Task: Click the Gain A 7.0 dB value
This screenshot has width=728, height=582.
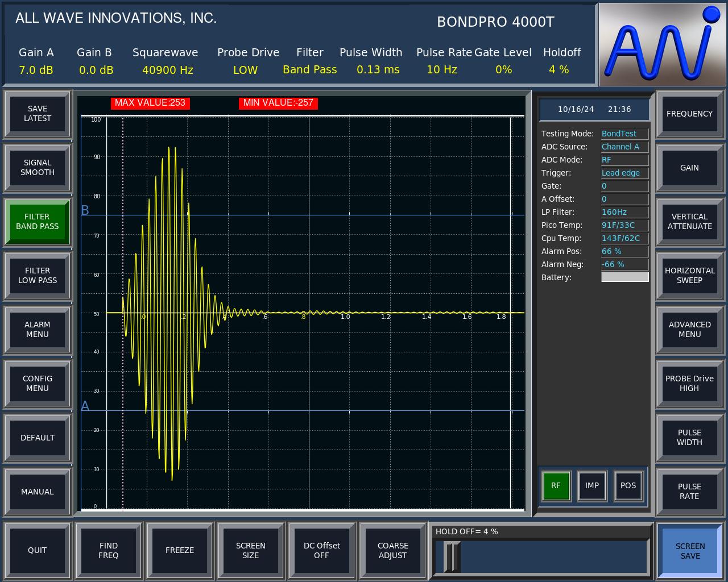Action: (x=36, y=70)
